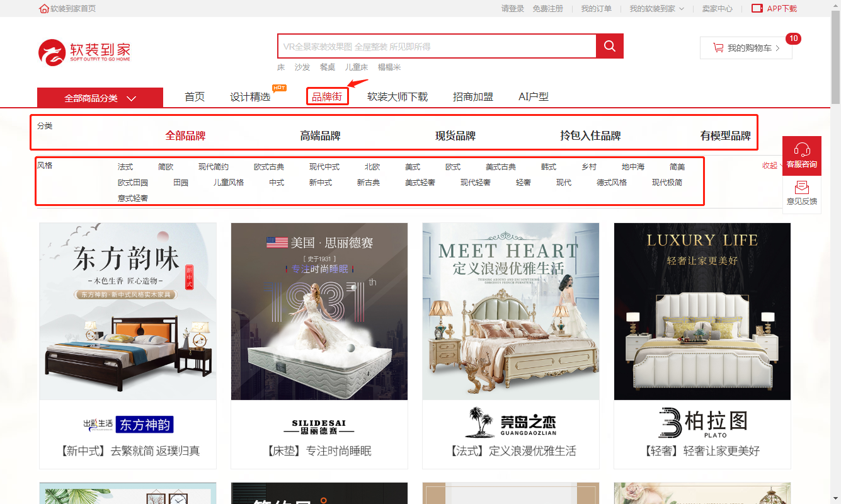Select 现货品牌 category
The width and height of the screenshot is (841, 504).
point(455,135)
